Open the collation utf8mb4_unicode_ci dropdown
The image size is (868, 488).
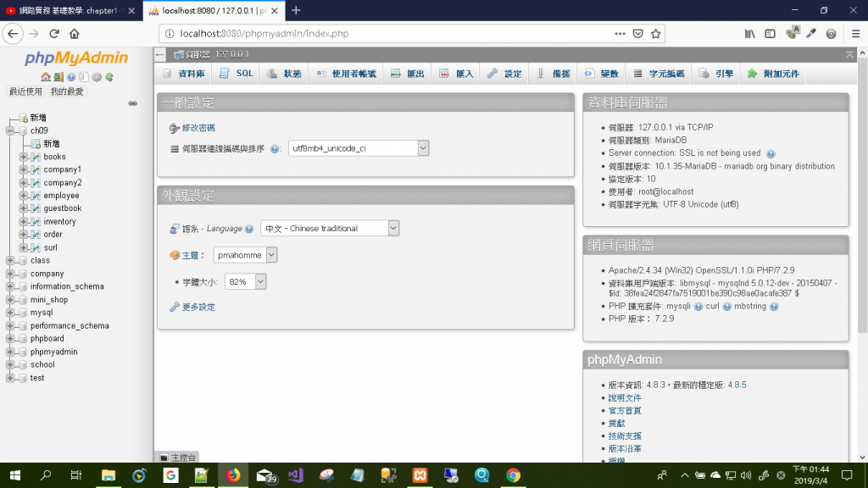pyautogui.click(x=359, y=148)
